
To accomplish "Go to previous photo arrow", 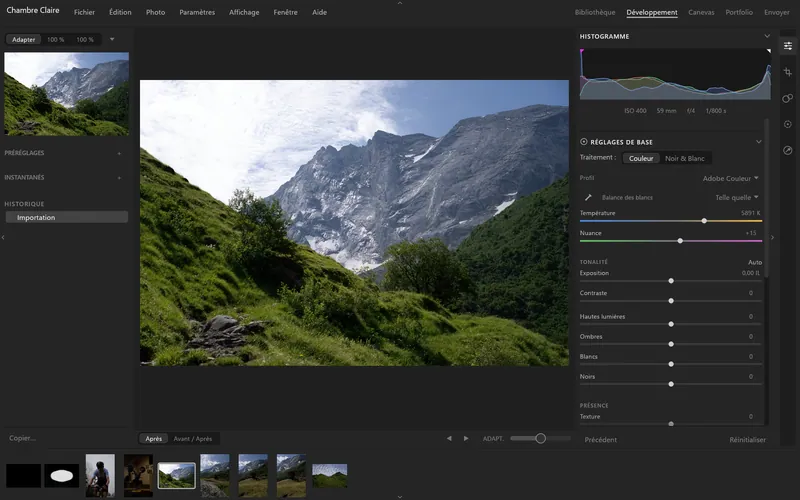I will 449,438.
